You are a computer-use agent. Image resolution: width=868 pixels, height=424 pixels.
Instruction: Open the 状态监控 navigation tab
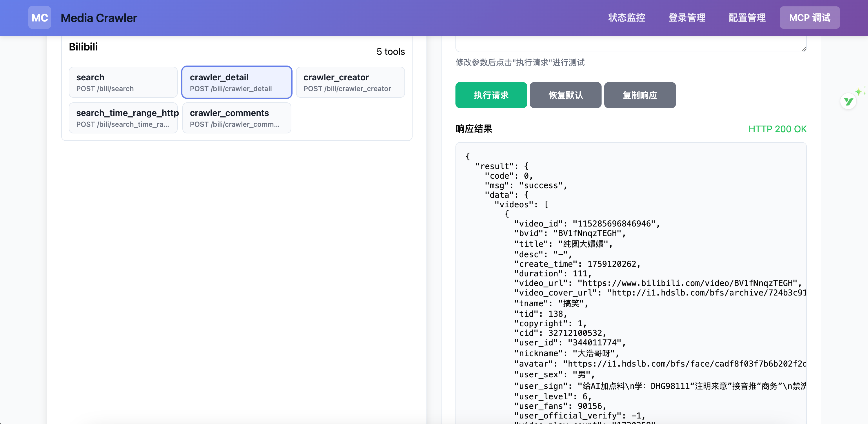pyautogui.click(x=627, y=17)
